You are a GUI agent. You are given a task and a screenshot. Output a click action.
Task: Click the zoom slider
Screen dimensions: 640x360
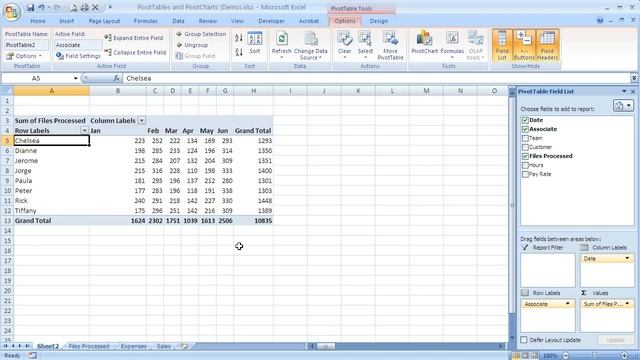[x=595, y=356]
